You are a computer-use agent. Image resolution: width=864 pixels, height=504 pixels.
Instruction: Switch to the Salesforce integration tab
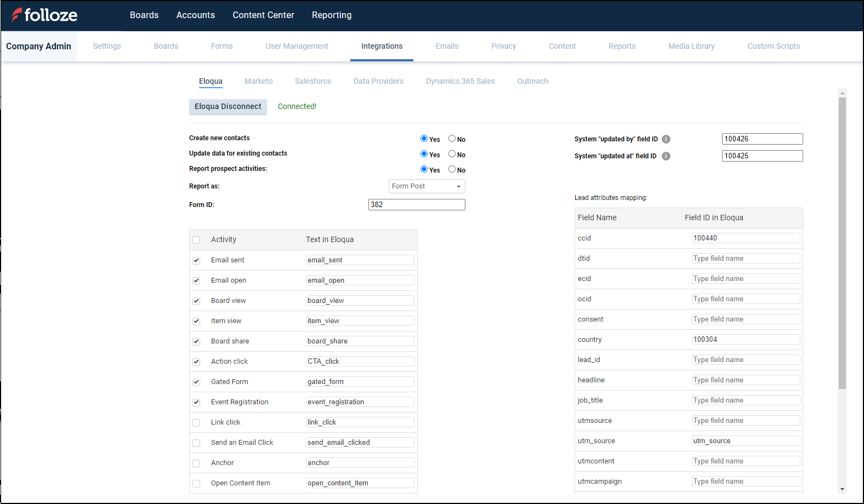tap(312, 81)
